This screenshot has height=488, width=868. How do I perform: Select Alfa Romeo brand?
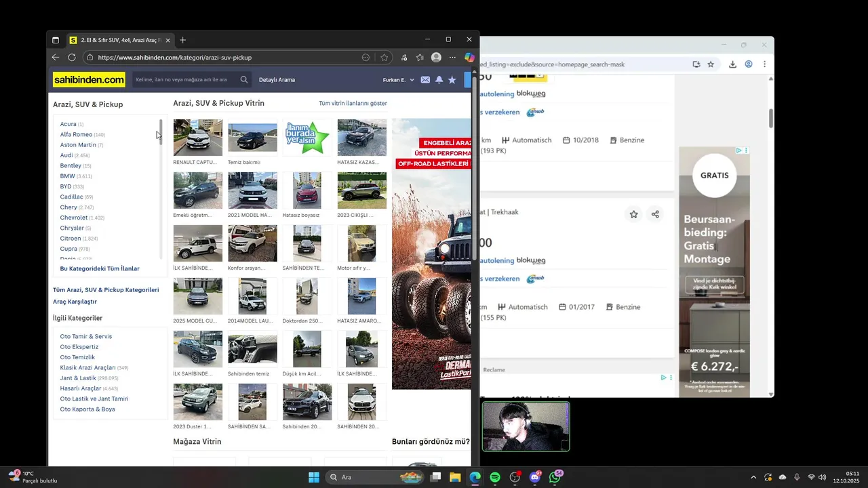point(76,134)
